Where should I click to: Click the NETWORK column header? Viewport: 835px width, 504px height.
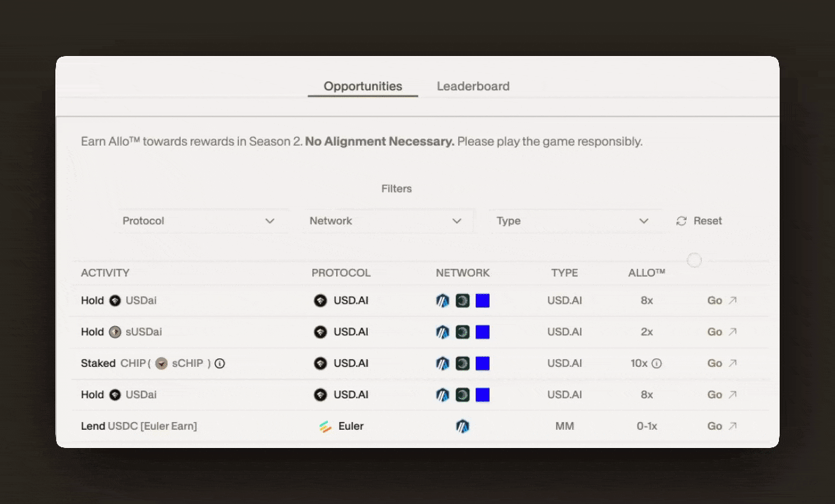(463, 273)
